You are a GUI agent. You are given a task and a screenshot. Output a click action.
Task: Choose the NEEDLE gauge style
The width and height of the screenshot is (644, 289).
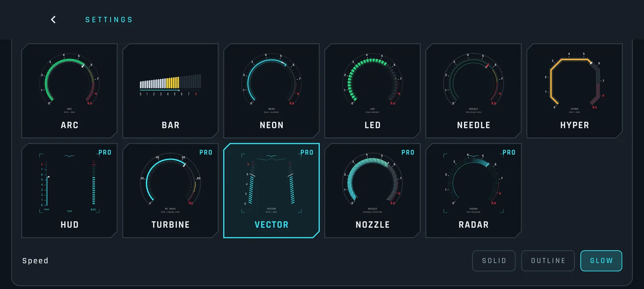(473, 91)
